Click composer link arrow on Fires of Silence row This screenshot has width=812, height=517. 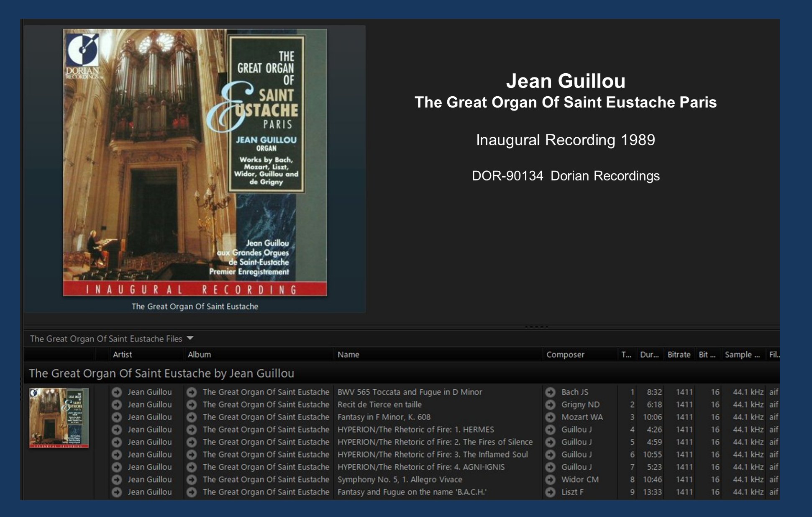point(550,442)
